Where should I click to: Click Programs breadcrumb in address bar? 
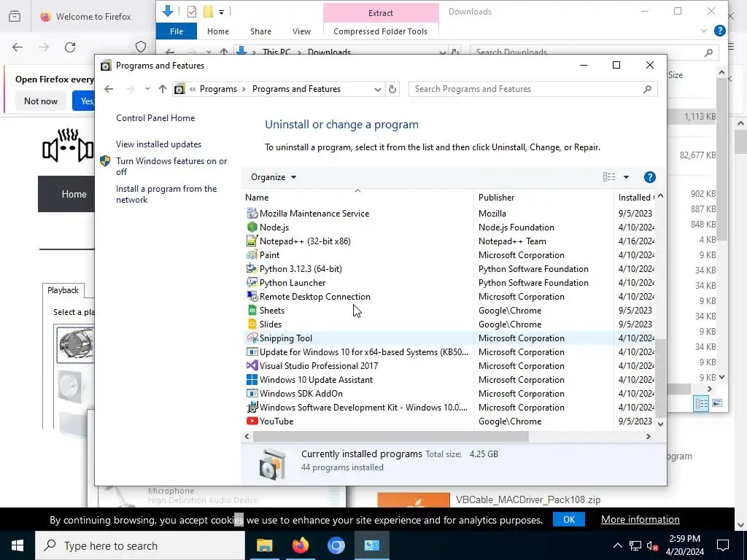pos(218,89)
